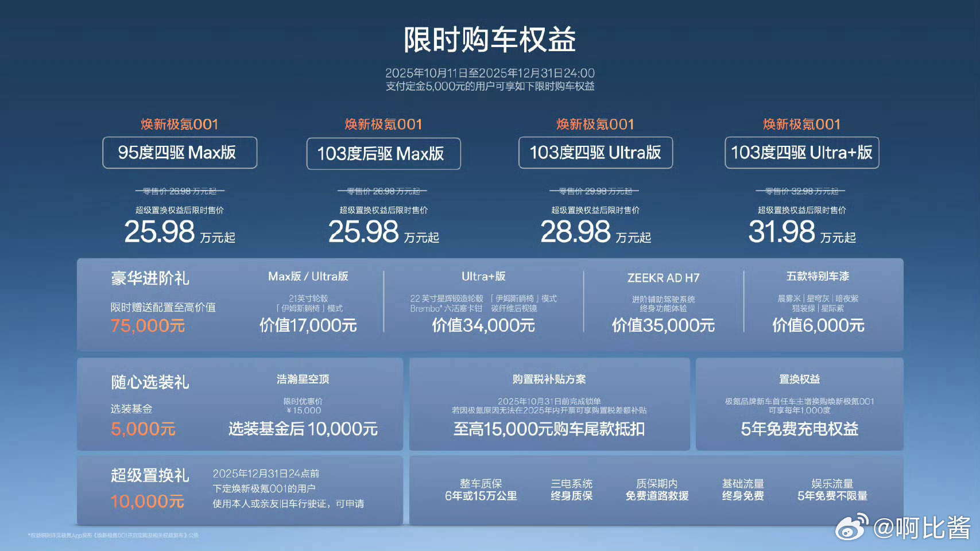Click the 五款特别车漆 heading
Screen dimensions: 980x551
coord(818,277)
